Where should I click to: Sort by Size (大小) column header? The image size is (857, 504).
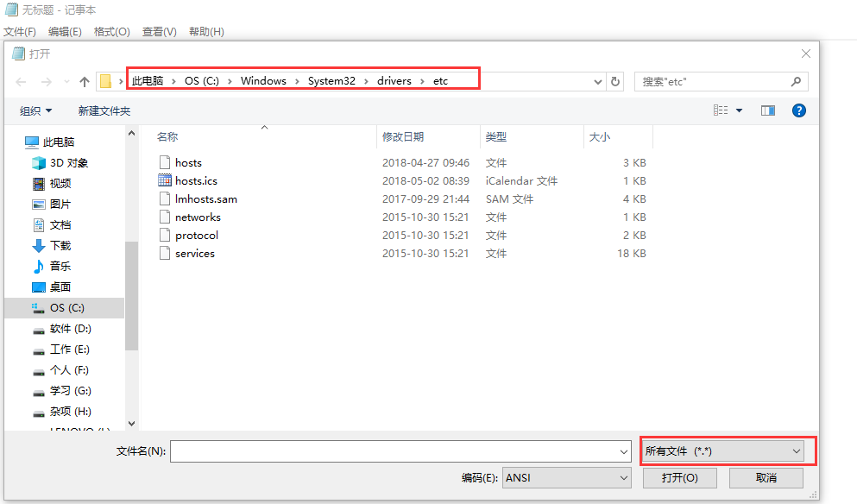coord(599,136)
